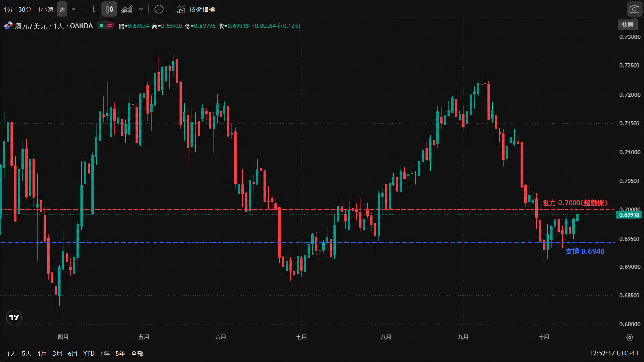Image resolution: width=644 pixels, height=362 pixels.
Task: Click the 支撐 0.6940 support label
Action: coord(585,251)
